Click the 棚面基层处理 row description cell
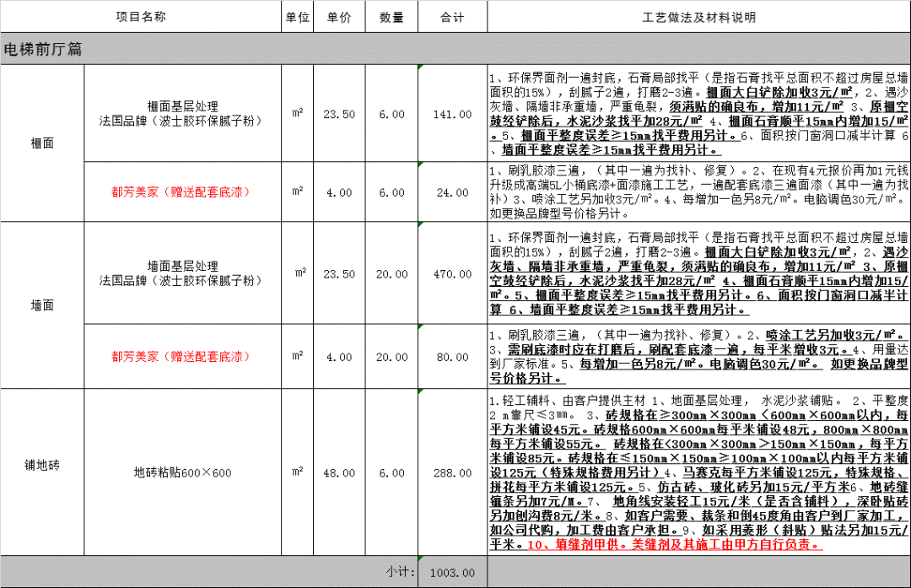911x588 pixels. (x=699, y=113)
